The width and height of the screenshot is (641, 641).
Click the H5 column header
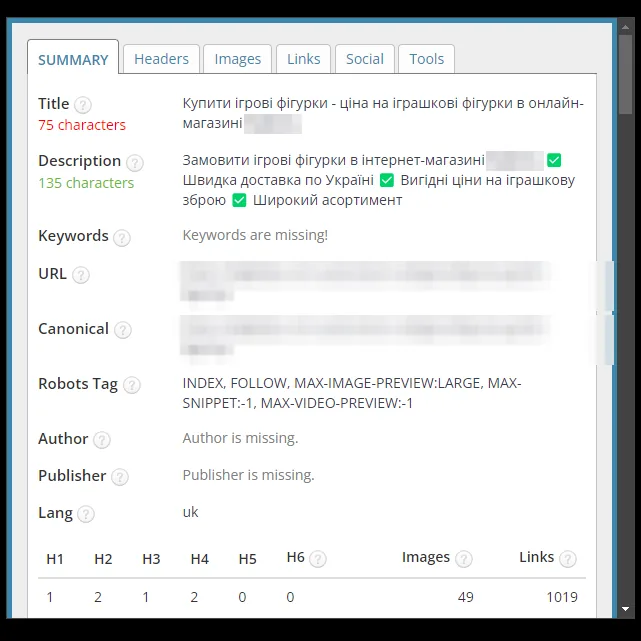pos(248,559)
